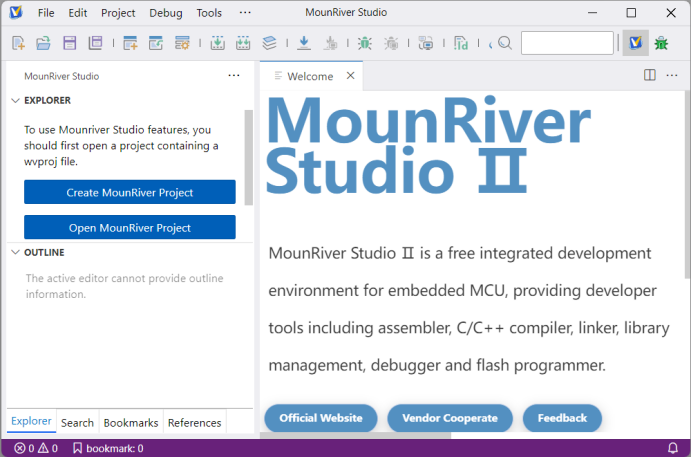Click the Open Folder toolbar icon
Image resolution: width=692 pixels, height=457 pixels.
(43, 43)
